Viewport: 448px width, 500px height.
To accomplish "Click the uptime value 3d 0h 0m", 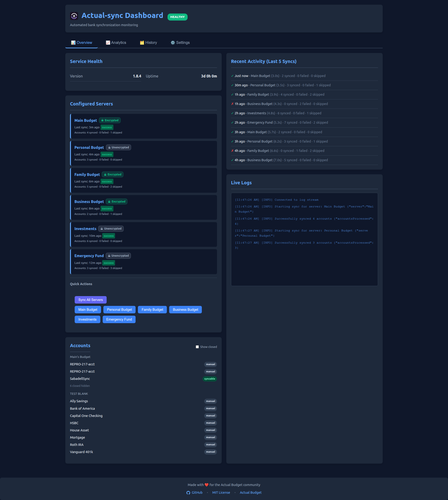I will [x=209, y=76].
